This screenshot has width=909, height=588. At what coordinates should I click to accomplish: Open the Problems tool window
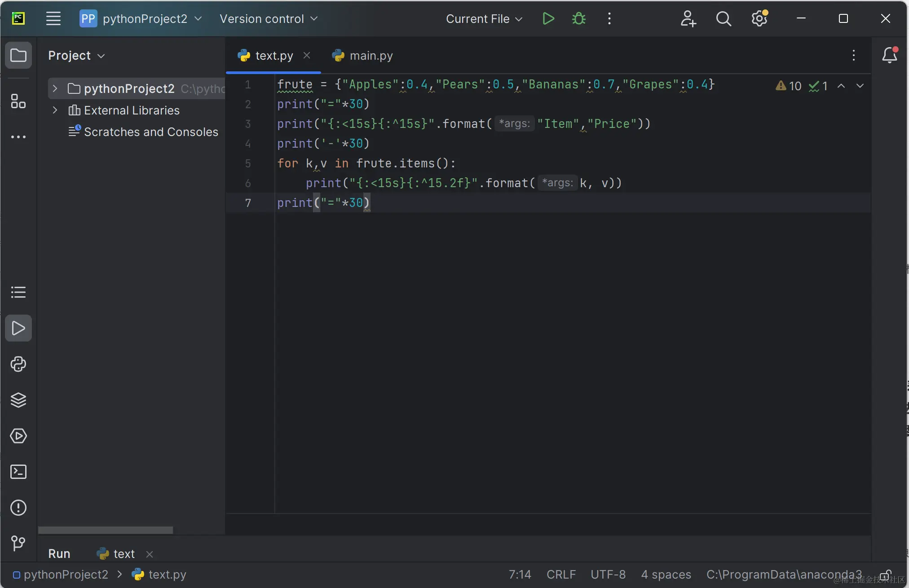click(18, 508)
